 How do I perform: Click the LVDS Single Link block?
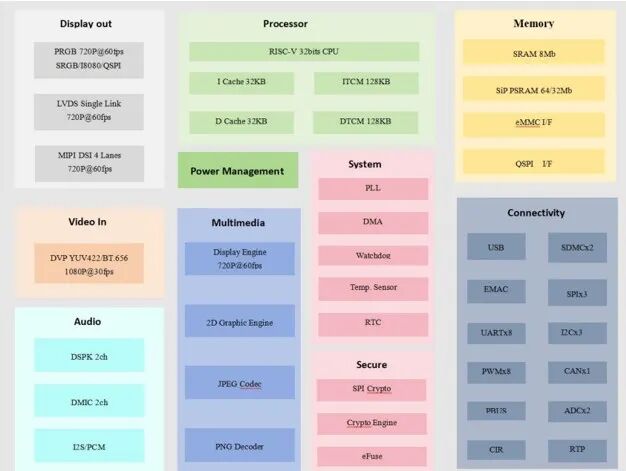(89, 110)
